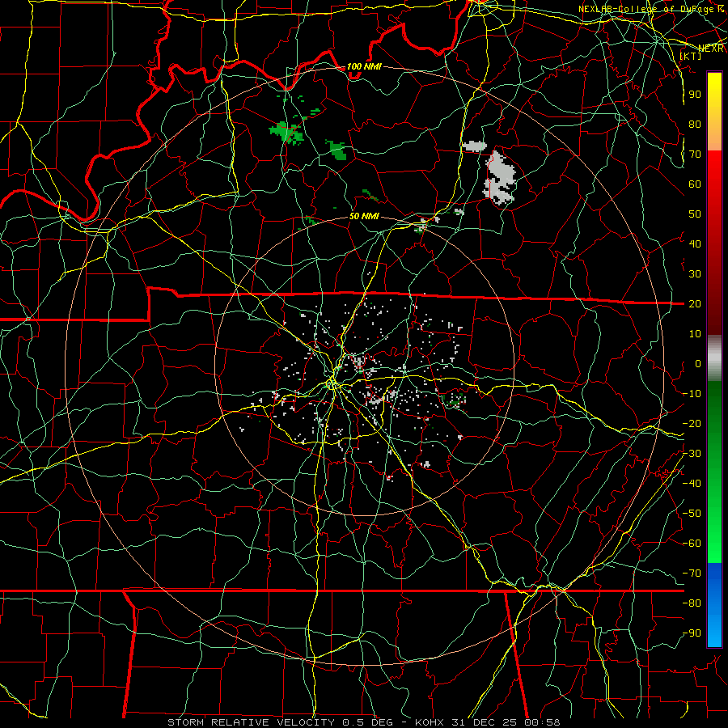
Task: Select the -20 value on the velocity scale
Action: 692,423
